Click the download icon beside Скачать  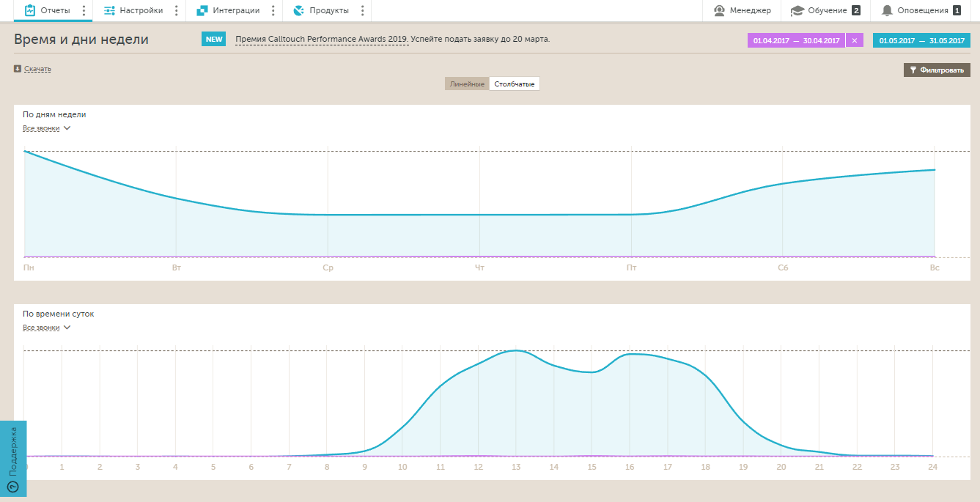pos(18,69)
